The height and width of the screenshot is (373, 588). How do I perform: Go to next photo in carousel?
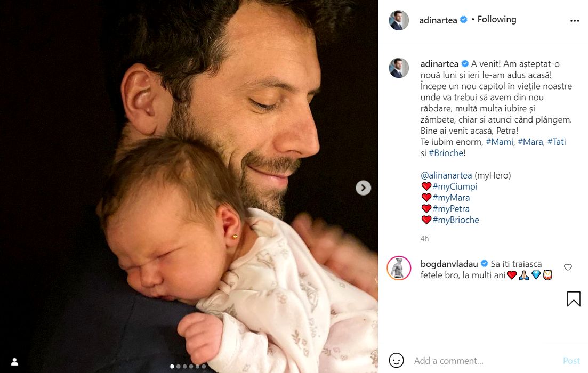tap(363, 188)
